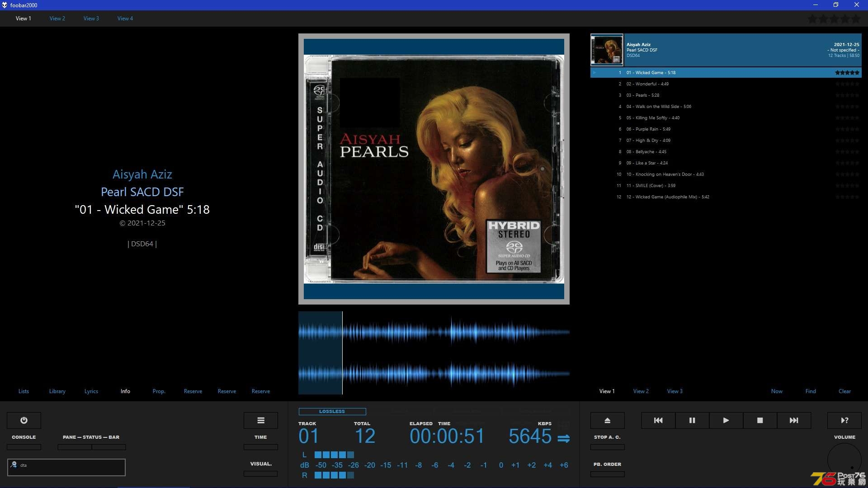The width and height of the screenshot is (868, 488).
Task: Toggle the Console button bar
Action: coord(24,447)
